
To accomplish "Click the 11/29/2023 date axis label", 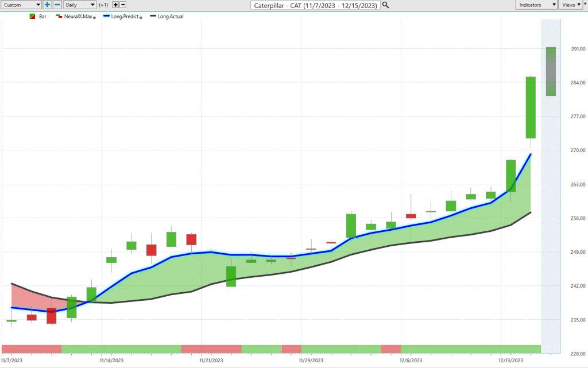I will [x=311, y=361].
